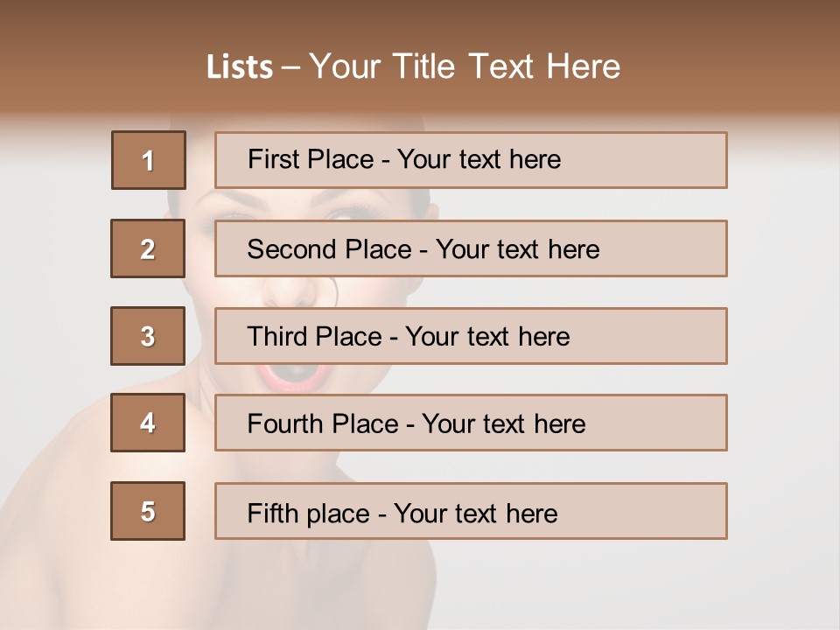The image size is (840, 630).
Task: Click the brown number 5 box
Action: pos(148,511)
